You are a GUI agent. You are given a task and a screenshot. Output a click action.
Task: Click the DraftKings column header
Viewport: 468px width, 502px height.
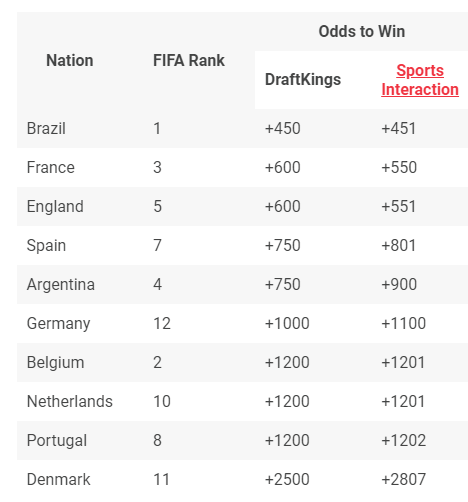point(303,80)
